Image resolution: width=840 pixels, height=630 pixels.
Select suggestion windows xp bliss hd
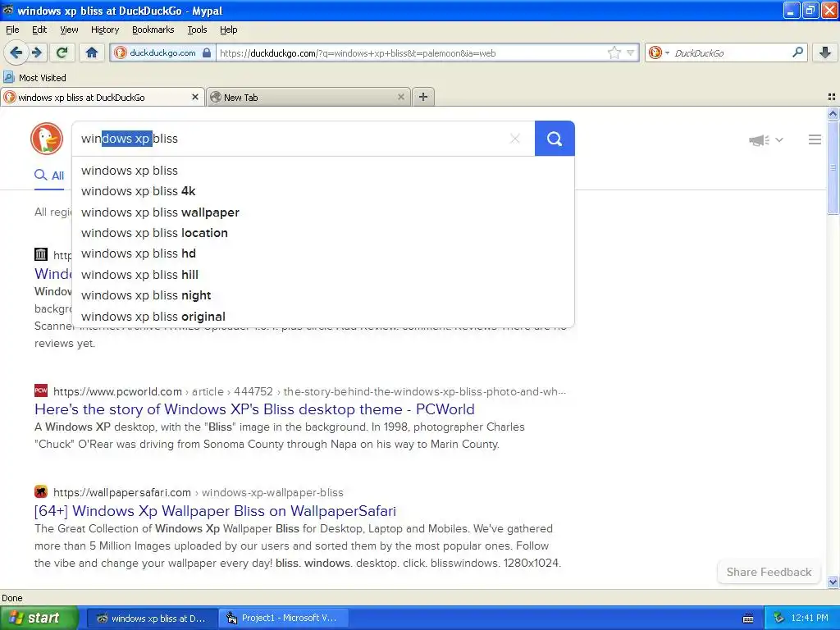click(x=323, y=253)
